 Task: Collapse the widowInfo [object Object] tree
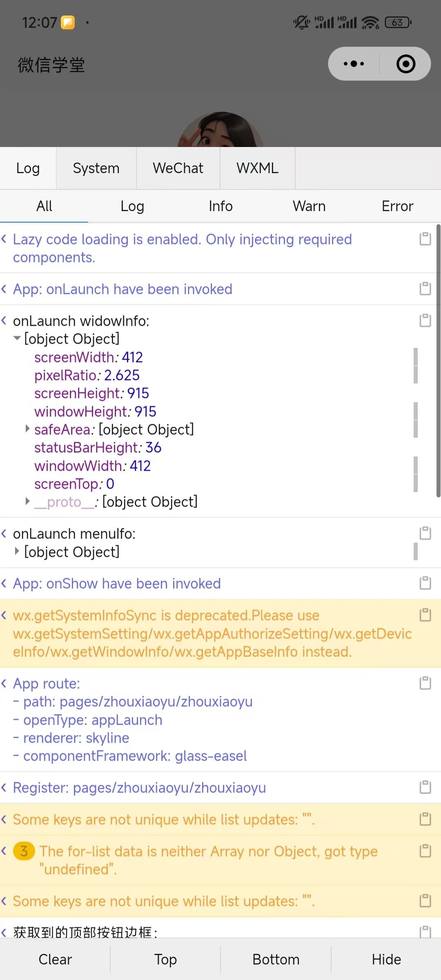[x=17, y=339]
